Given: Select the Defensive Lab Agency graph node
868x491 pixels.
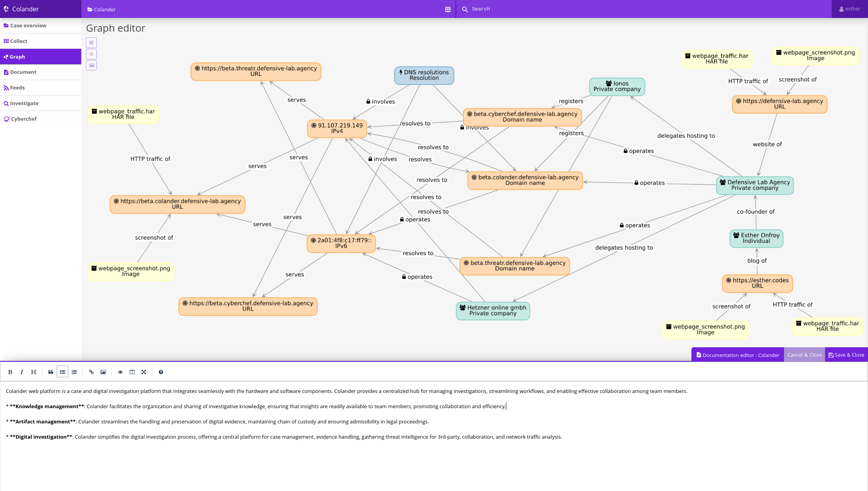Looking at the screenshot, I should (755, 185).
